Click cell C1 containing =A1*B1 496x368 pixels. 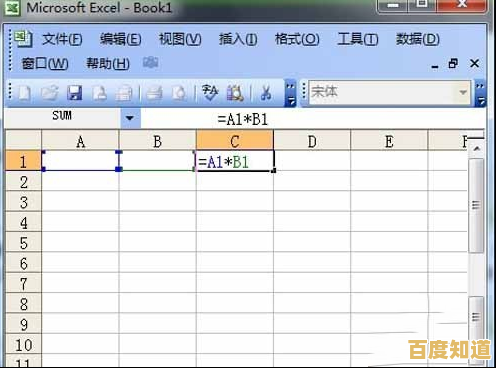pos(235,161)
